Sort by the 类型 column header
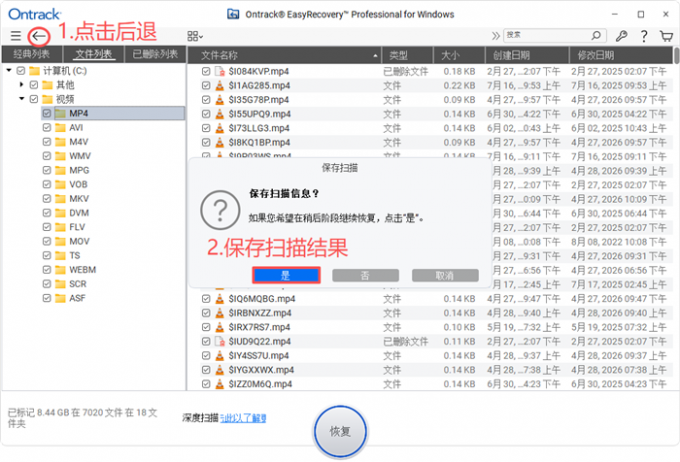This screenshot has height=462, width=680. (407, 55)
